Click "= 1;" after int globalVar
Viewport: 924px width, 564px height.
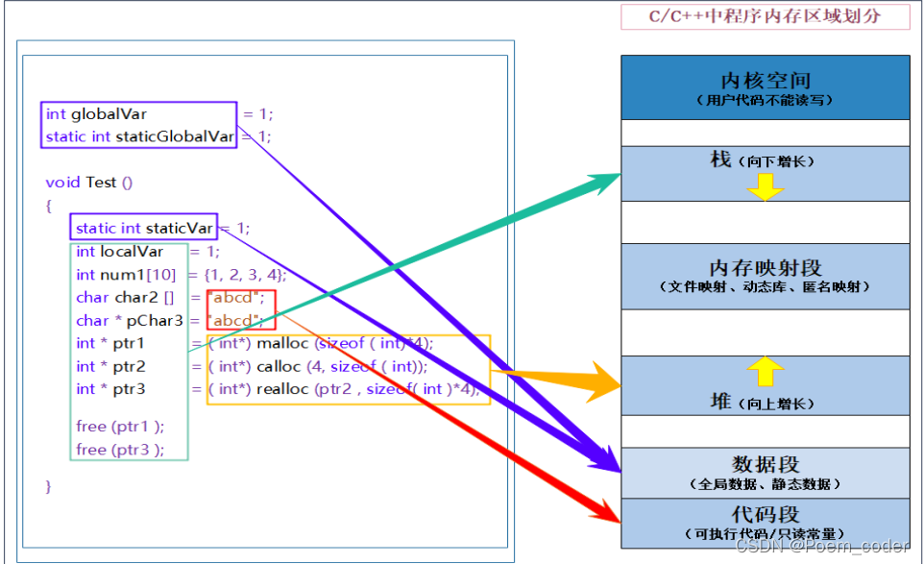[258, 113]
